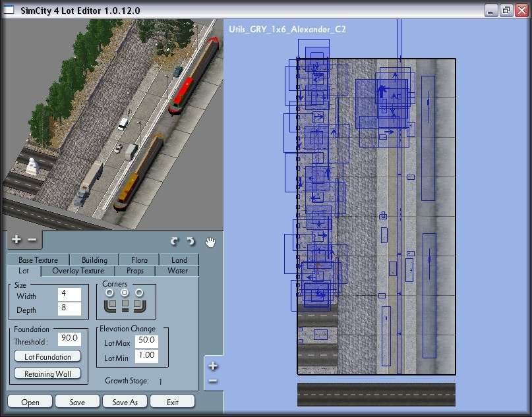Click the Growth Stage value
The height and width of the screenshot is (417, 532).
(x=160, y=381)
